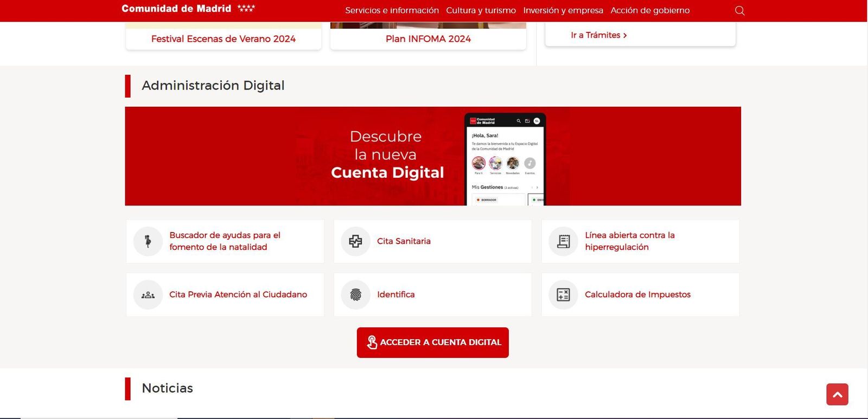The width and height of the screenshot is (868, 419).
Task: Open Inversión y empresa menu
Action: (x=563, y=10)
